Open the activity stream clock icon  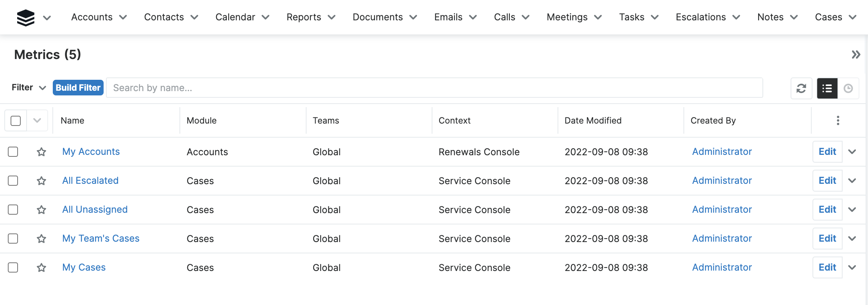coord(848,88)
